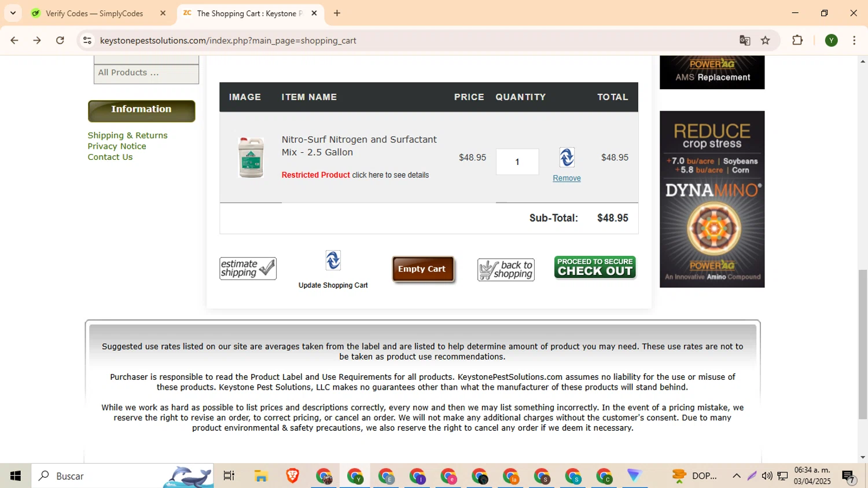Select The Shopping Cart Keystone tab

point(249,13)
